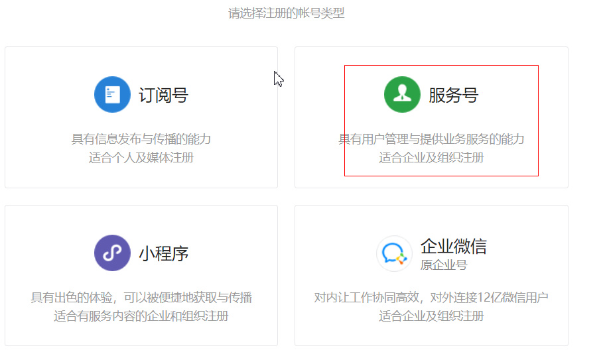Click the green 服务号 person icon

point(402,95)
